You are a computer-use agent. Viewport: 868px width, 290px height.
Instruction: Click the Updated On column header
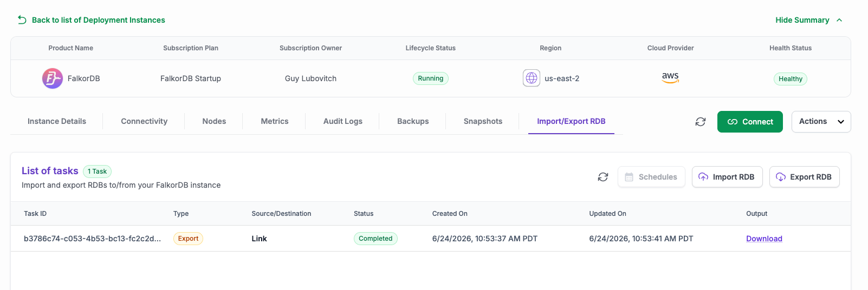pos(607,214)
